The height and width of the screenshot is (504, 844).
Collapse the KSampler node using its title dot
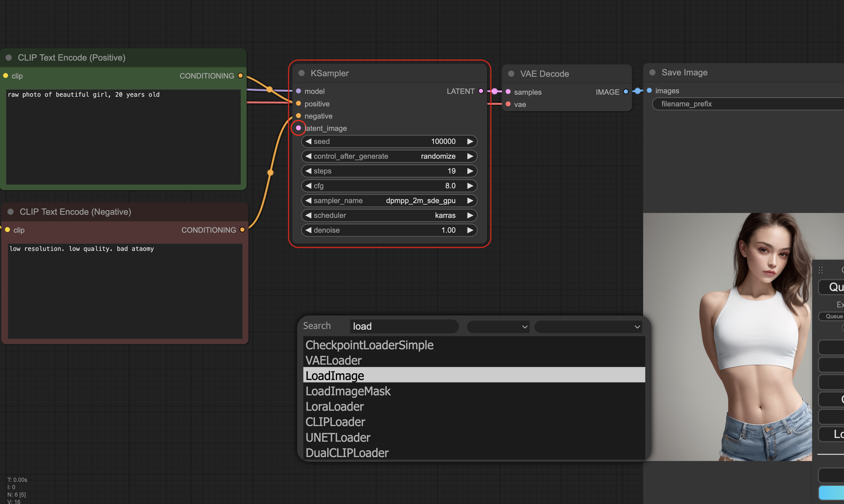pos(301,73)
